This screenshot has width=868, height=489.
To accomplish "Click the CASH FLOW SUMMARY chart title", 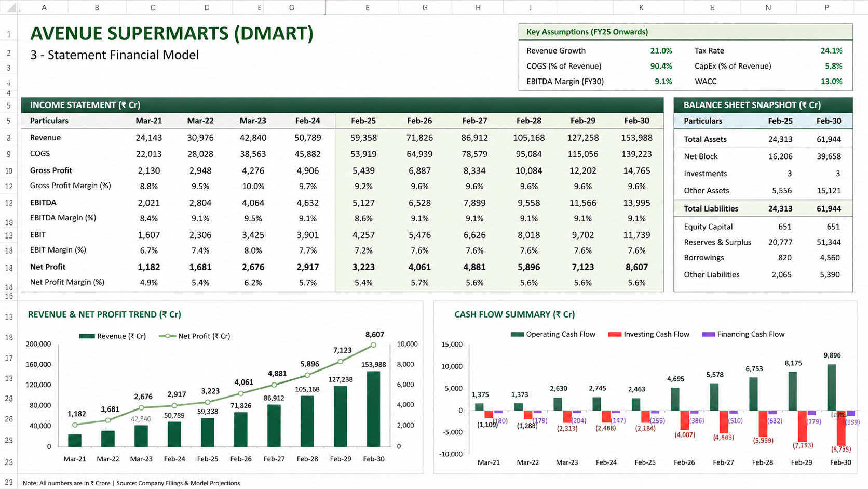I will point(514,314).
